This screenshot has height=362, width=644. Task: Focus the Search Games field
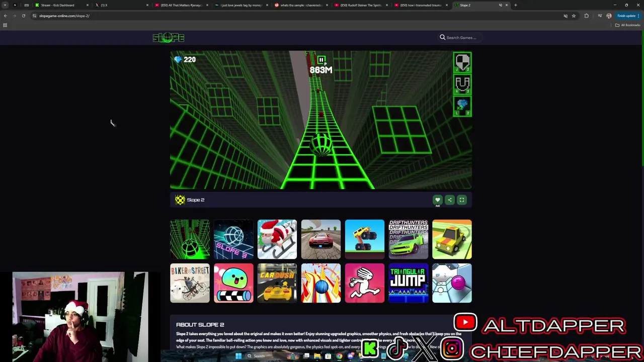(461, 38)
